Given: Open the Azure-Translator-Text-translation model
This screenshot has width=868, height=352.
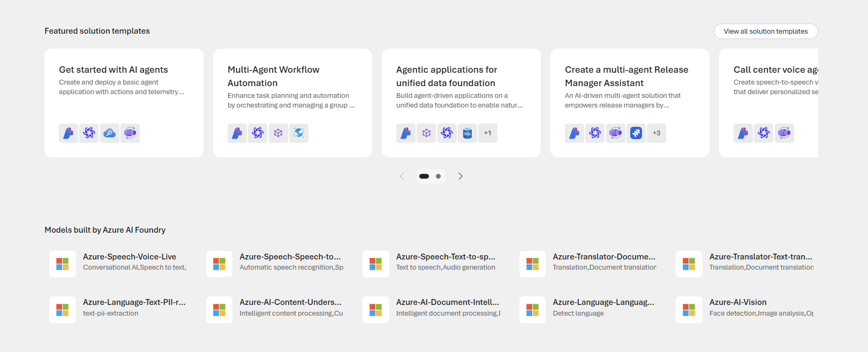Looking at the screenshot, I should click(760, 257).
